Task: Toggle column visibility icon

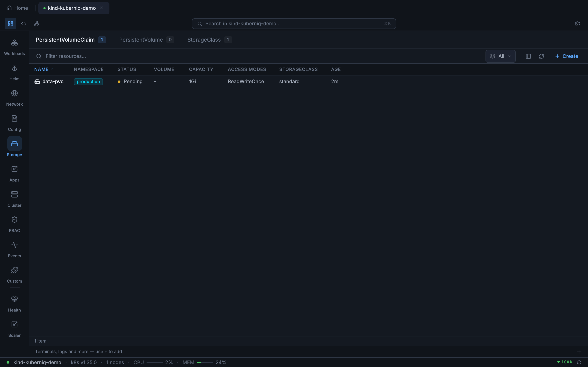Action: point(528,56)
